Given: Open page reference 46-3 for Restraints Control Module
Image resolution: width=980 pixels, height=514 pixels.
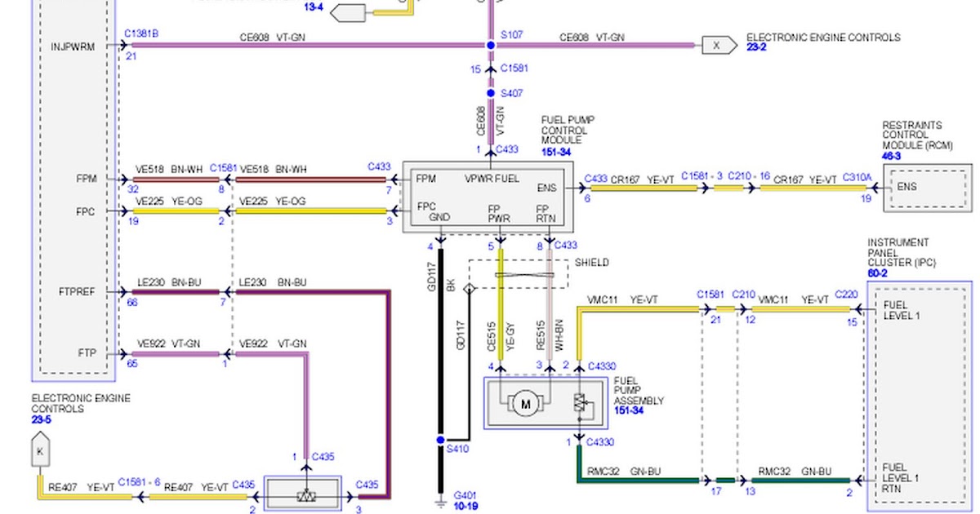Looking at the screenshot, I should 891,156.
